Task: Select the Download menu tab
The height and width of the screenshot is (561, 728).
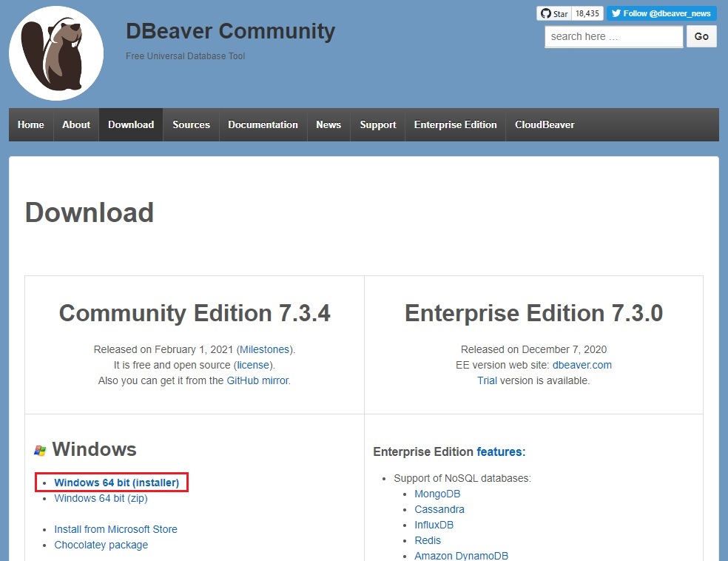Action: coord(131,124)
